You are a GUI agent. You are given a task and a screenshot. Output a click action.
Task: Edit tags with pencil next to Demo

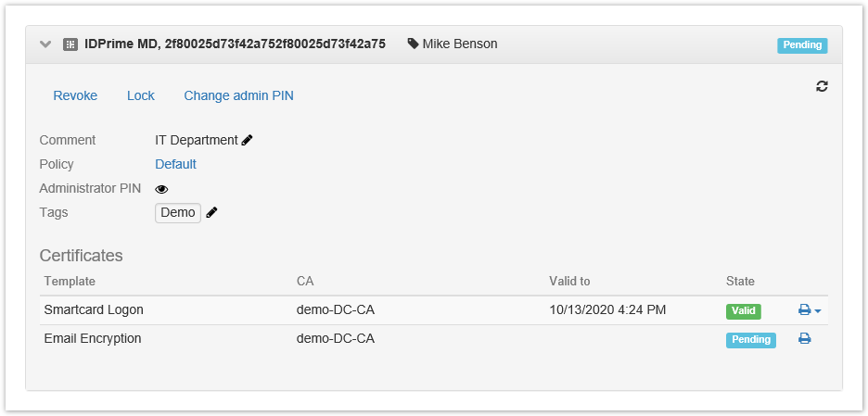click(x=212, y=213)
